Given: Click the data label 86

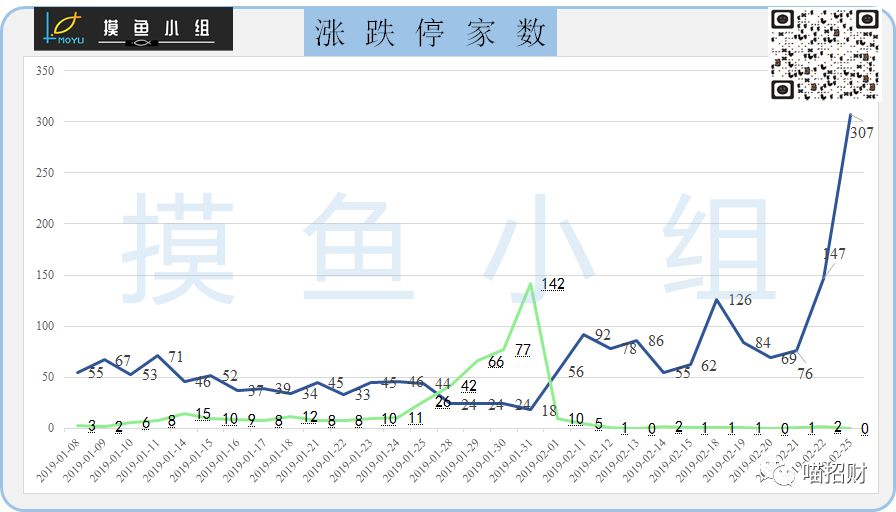Looking at the screenshot, I should point(656,341).
